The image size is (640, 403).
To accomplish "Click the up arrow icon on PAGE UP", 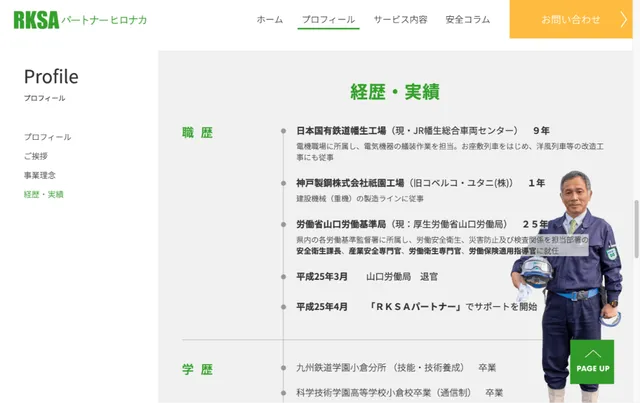I will [592, 354].
